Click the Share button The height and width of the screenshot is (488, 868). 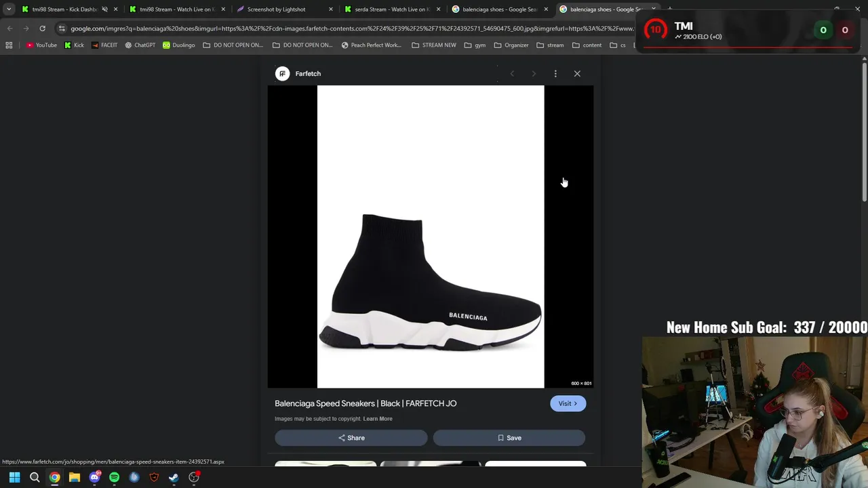(x=351, y=438)
